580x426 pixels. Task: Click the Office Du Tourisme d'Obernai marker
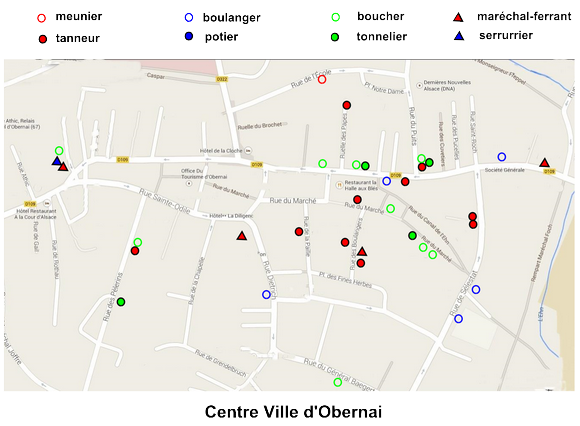189,183
